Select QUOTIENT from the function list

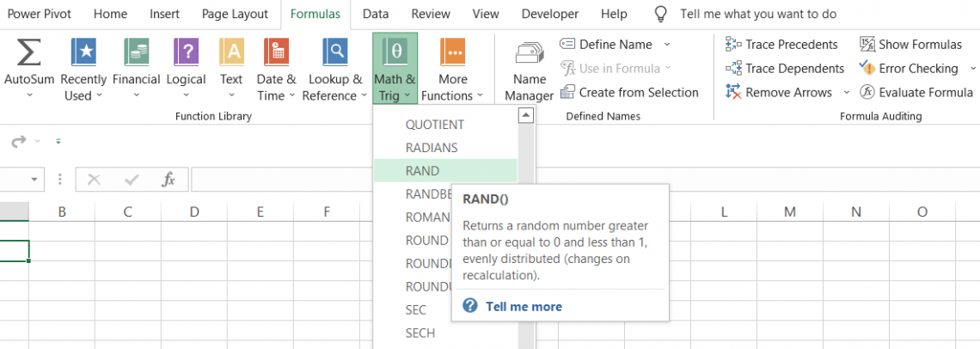point(434,125)
